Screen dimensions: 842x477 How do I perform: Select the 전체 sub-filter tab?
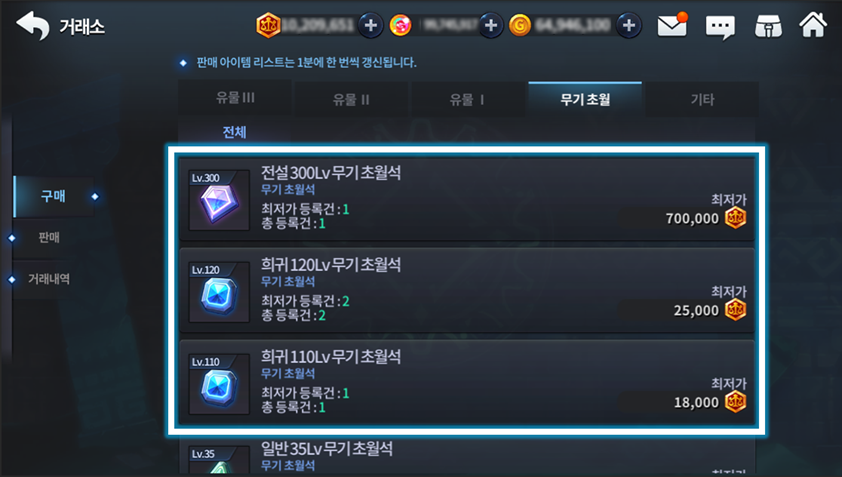(x=235, y=132)
